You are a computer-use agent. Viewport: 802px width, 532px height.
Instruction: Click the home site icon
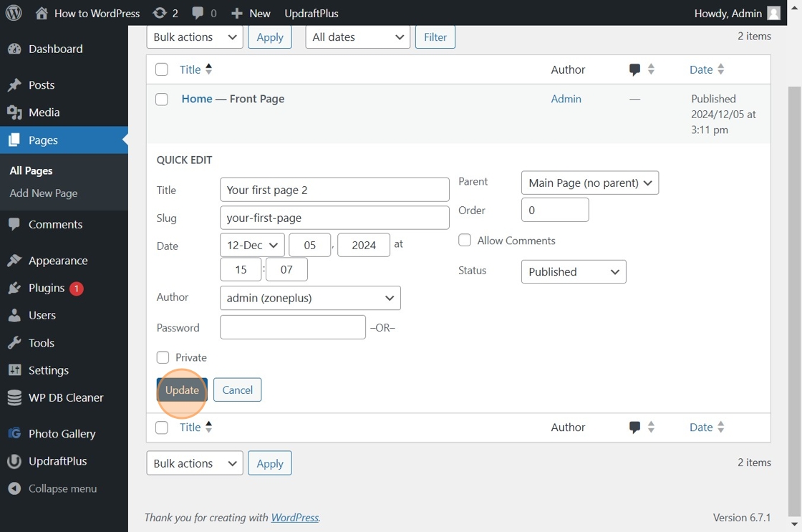pos(42,13)
